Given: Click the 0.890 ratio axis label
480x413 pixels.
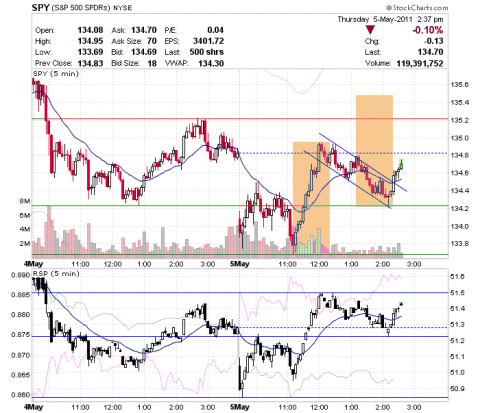Looking at the screenshot, I should 21,275.
